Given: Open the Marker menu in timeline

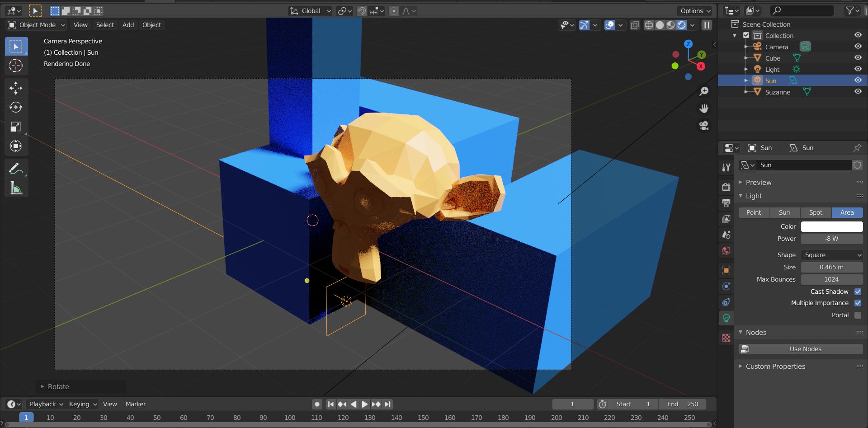Looking at the screenshot, I should click(x=136, y=404).
